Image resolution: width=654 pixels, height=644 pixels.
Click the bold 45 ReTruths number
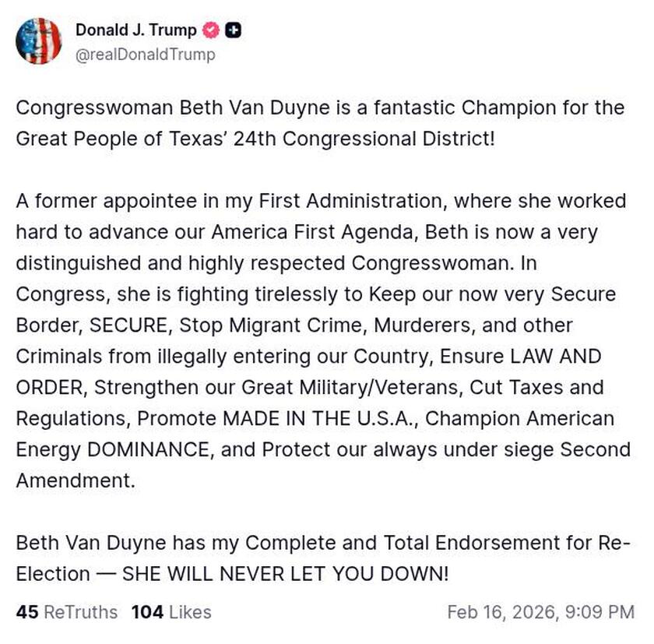[x=26, y=612]
